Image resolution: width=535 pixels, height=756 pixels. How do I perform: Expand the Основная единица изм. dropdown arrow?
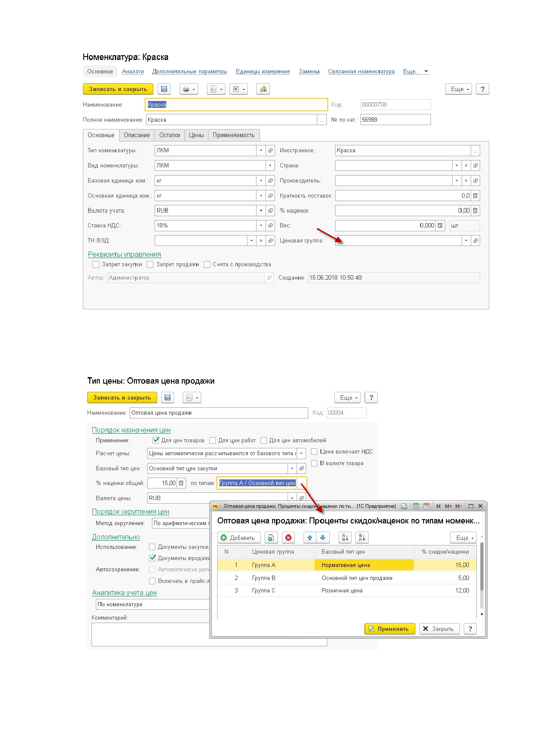pos(261,196)
